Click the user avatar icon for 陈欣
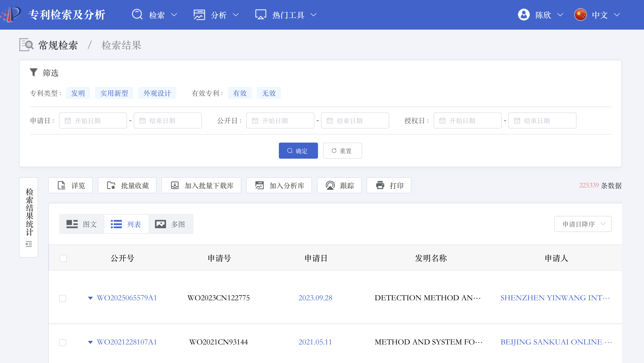This screenshot has width=644, height=363. 524,15
